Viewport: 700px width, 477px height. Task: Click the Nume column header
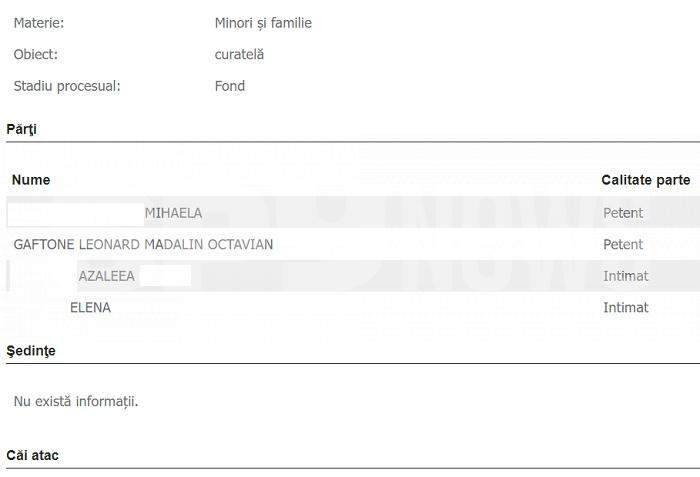coord(31,180)
